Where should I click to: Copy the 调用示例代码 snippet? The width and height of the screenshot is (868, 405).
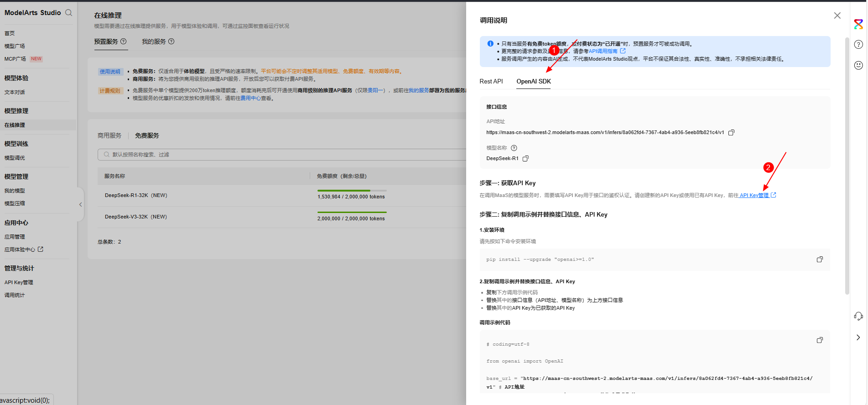pos(820,340)
